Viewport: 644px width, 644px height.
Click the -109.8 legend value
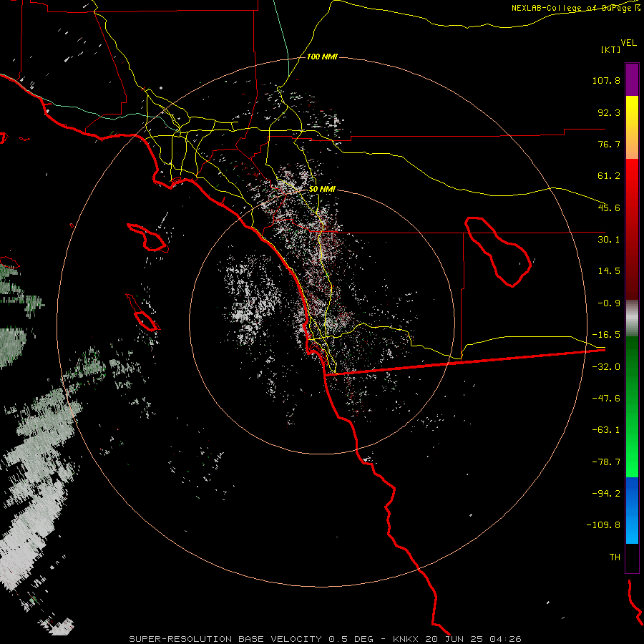pos(603,525)
